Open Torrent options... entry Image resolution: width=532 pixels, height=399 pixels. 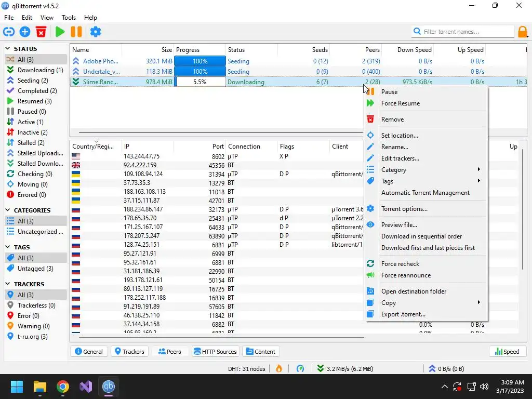tap(425, 209)
